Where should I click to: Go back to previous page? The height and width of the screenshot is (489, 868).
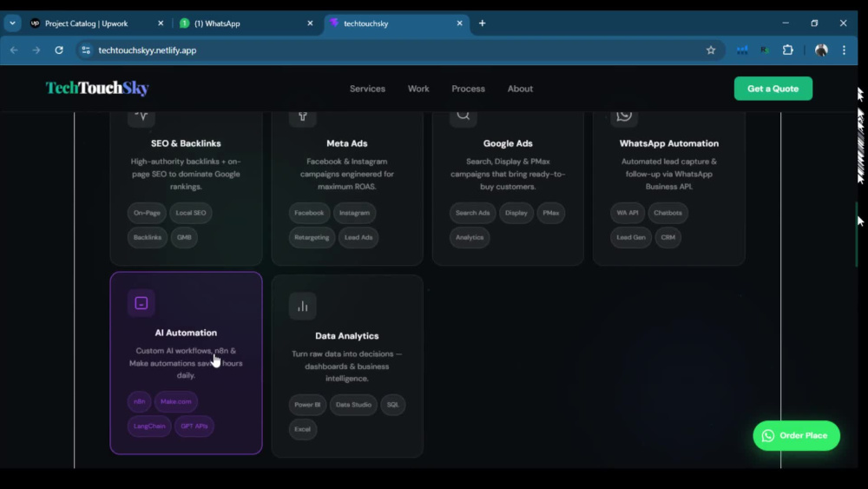click(x=14, y=50)
